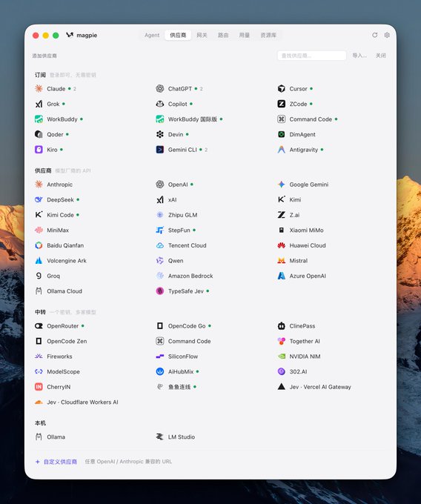Open the 用量 tab

245,35
